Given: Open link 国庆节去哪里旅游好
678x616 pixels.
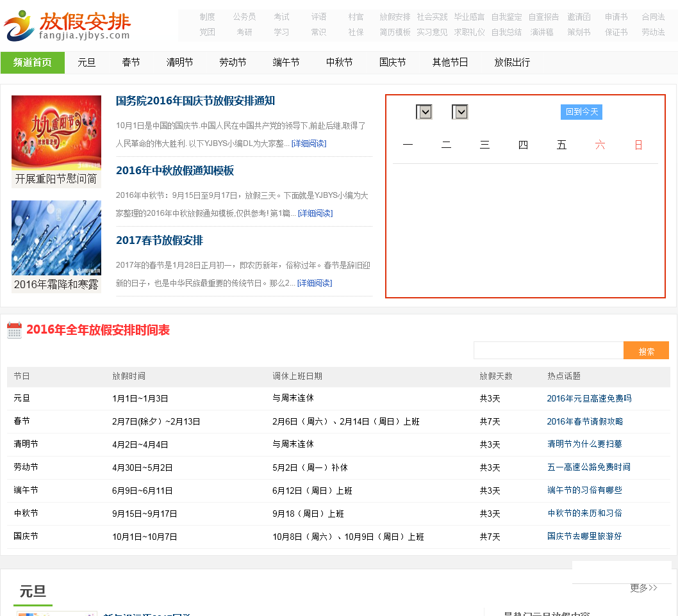Looking at the screenshot, I should (x=584, y=536).
